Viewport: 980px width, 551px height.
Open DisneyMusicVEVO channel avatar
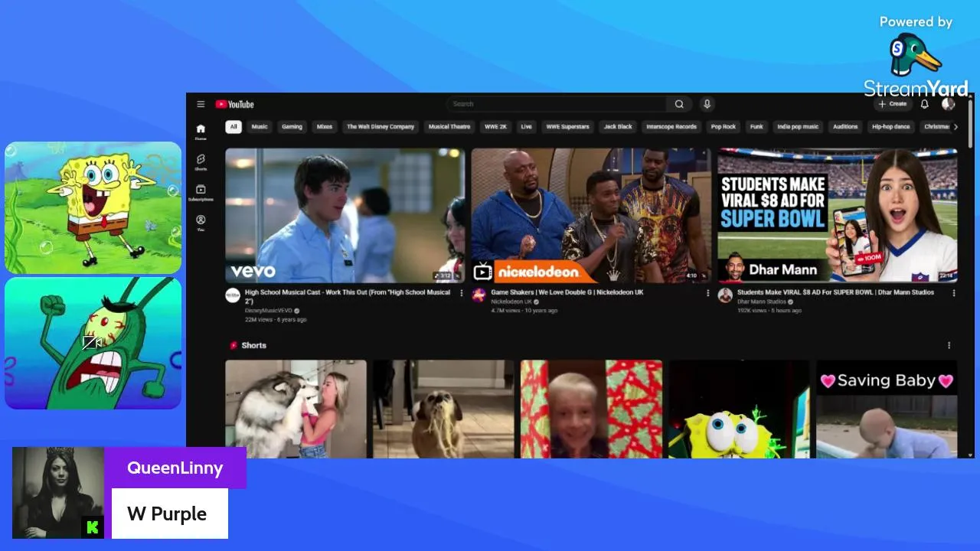(233, 295)
